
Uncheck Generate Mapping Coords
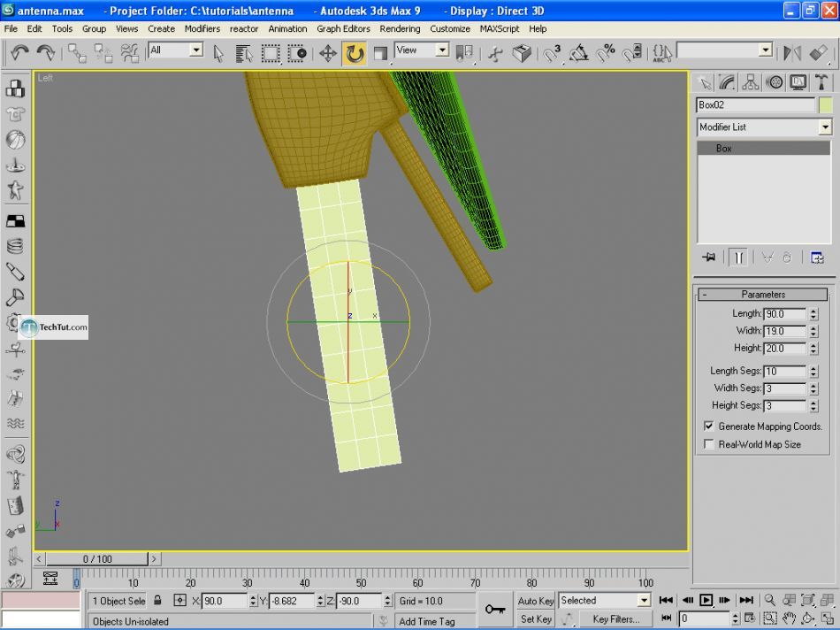tap(709, 426)
